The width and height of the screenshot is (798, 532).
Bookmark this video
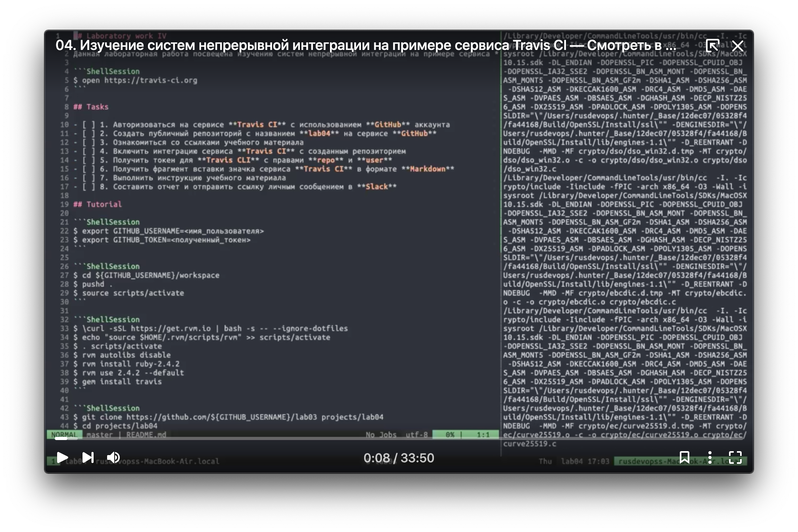tap(684, 457)
